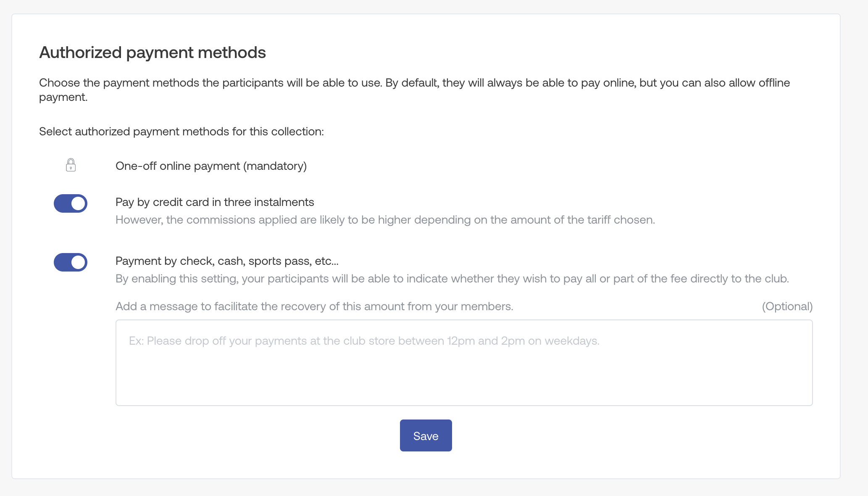Screen dimensions: 868x496
Task: Click the commissions warning note under instalments option
Action: pyautogui.click(x=385, y=220)
